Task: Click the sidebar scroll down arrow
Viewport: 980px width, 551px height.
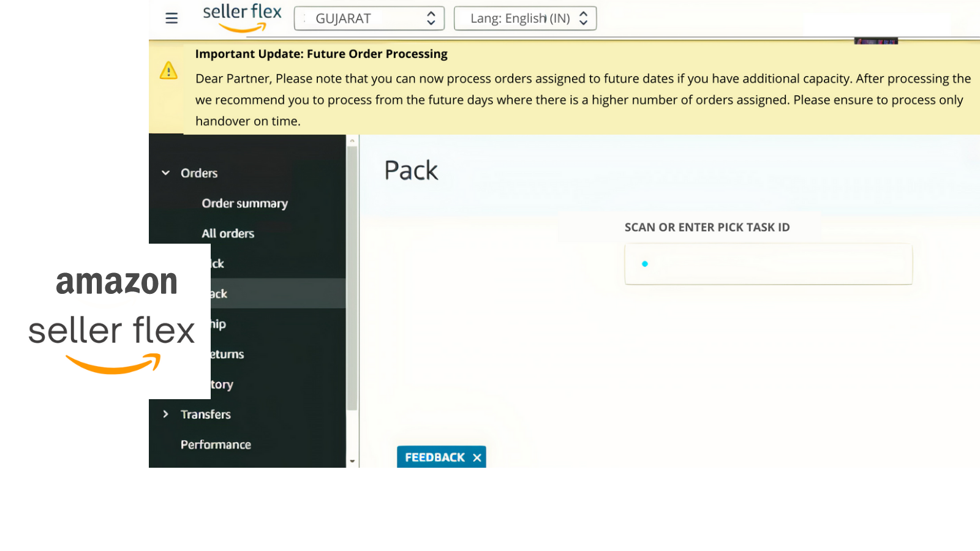Action: pyautogui.click(x=352, y=461)
